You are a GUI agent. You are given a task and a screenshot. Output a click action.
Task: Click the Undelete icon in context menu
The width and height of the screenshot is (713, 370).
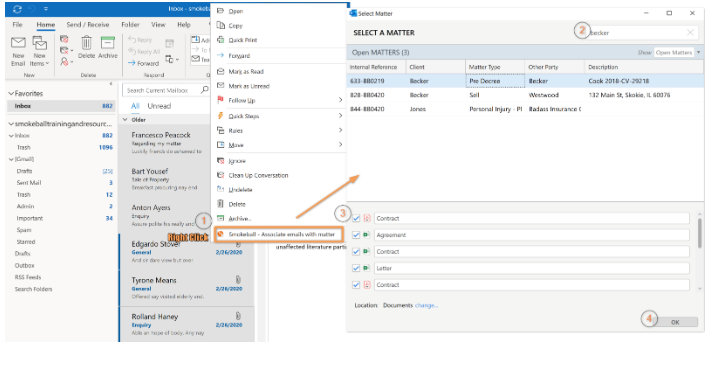(x=221, y=189)
